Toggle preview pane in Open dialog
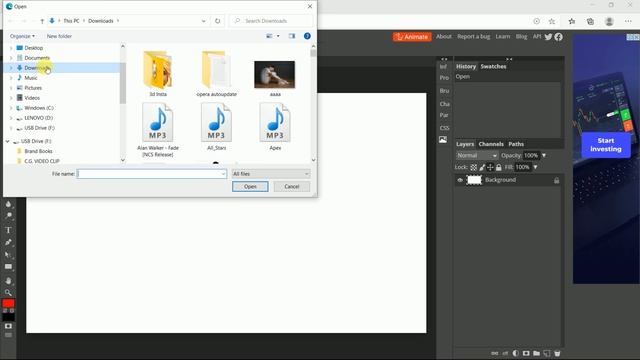640x360 pixels. [292, 36]
